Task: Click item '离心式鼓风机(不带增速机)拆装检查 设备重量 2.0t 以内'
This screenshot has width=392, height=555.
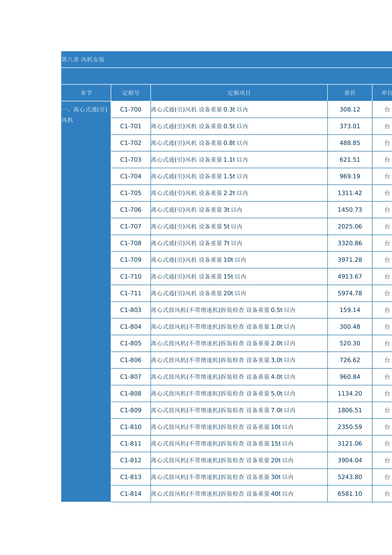Action: tap(223, 344)
